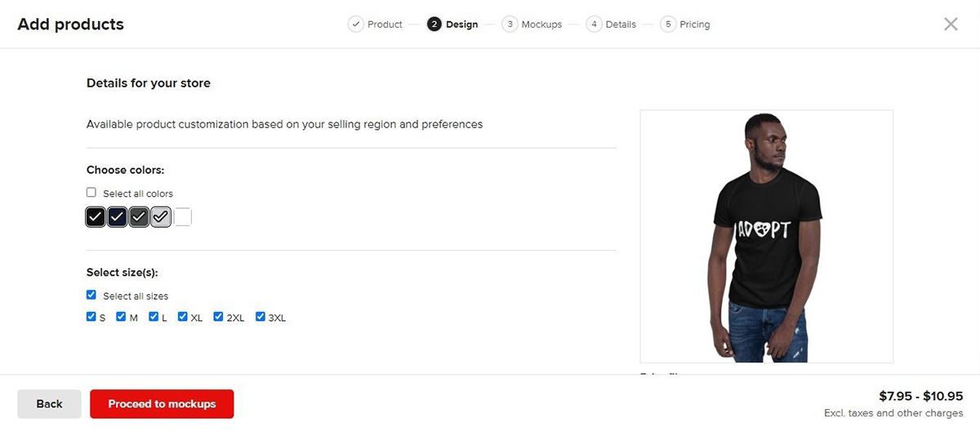Click the step 3 Mockups circle

coord(510,24)
